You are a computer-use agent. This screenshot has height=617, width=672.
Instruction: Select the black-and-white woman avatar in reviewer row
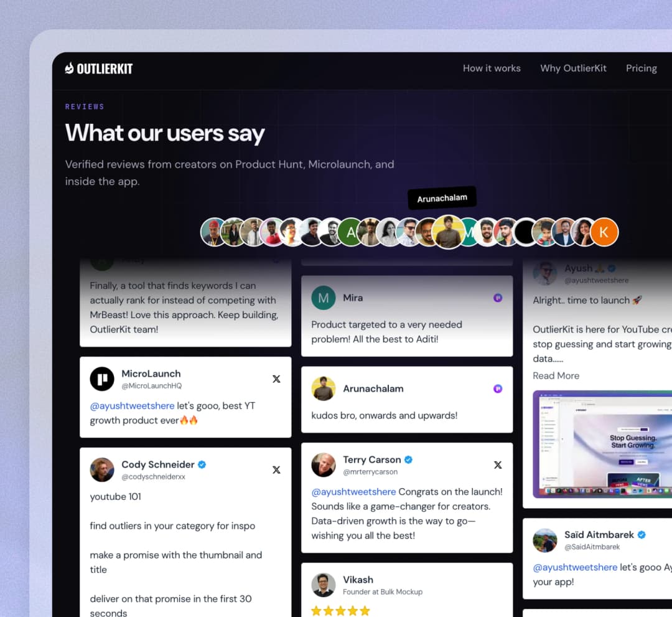(x=389, y=232)
